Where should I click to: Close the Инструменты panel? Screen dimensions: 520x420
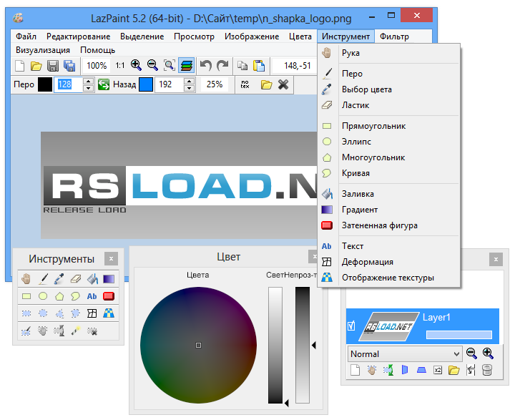point(111,259)
